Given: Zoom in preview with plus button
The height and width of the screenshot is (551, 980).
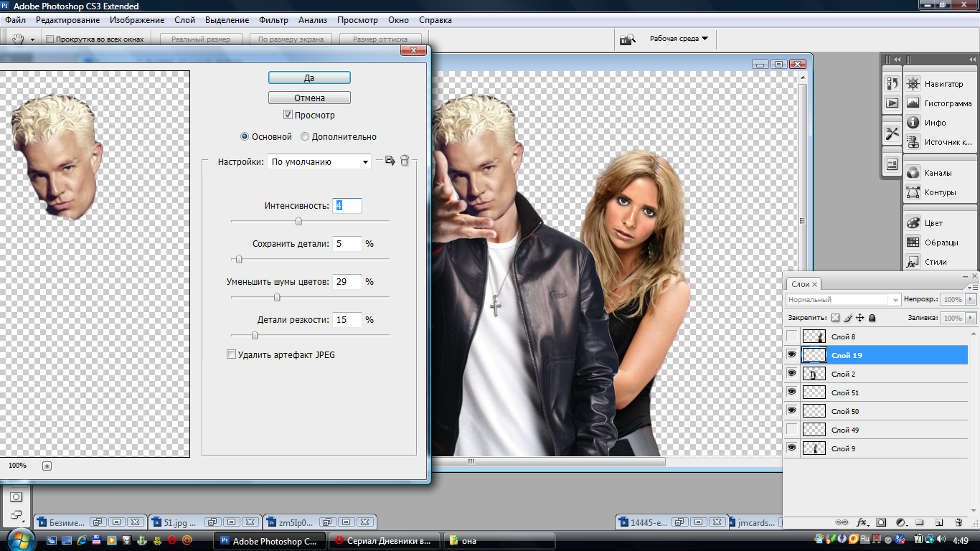Looking at the screenshot, I should (x=47, y=466).
